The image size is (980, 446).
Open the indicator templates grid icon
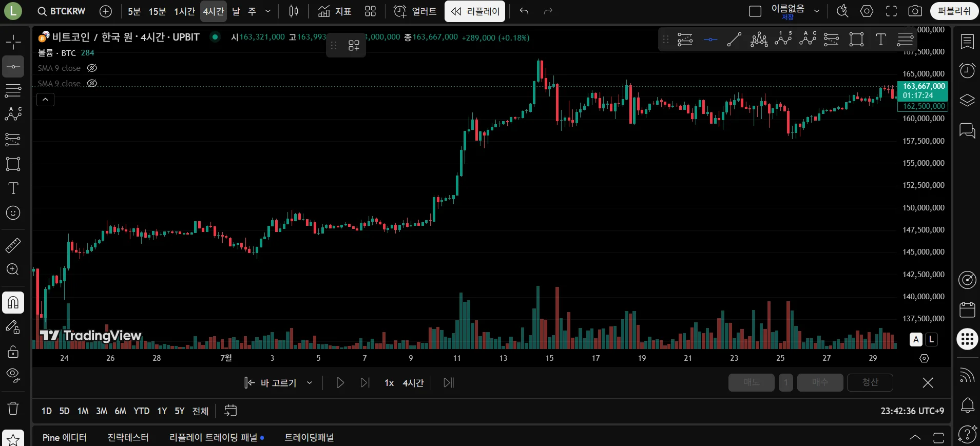pyautogui.click(x=370, y=11)
